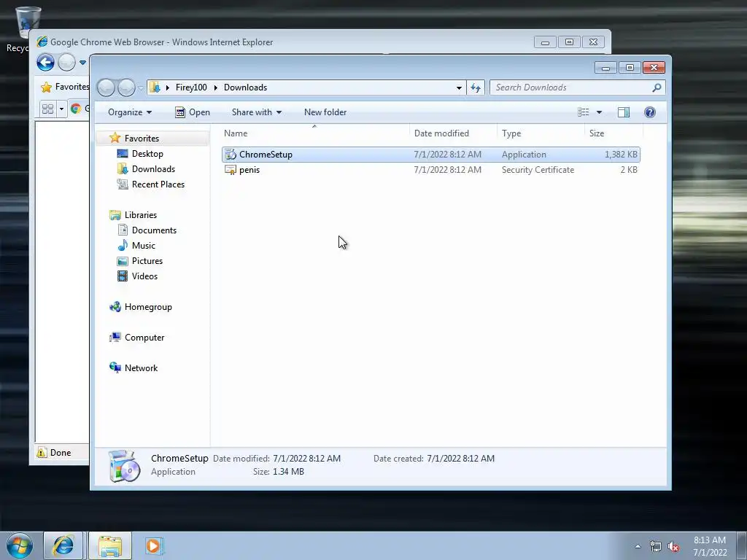Toggle the preview pane icon
The width and height of the screenshot is (747, 560).
(624, 112)
